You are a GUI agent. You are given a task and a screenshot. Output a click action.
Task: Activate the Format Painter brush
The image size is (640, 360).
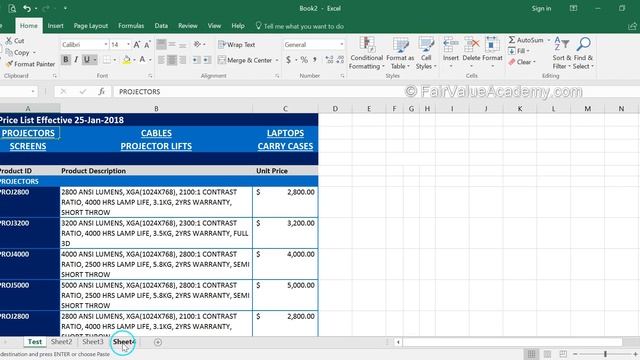pos(9,64)
